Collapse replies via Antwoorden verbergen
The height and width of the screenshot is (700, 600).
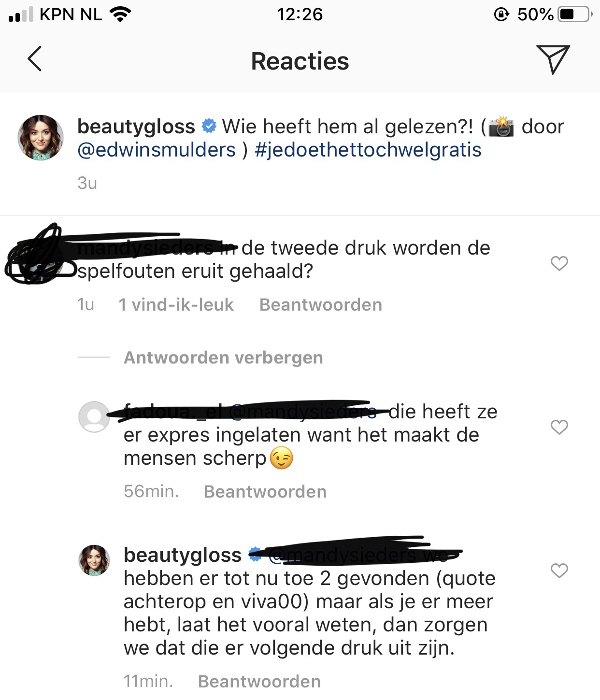pyautogui.click(x=223, y=357)
